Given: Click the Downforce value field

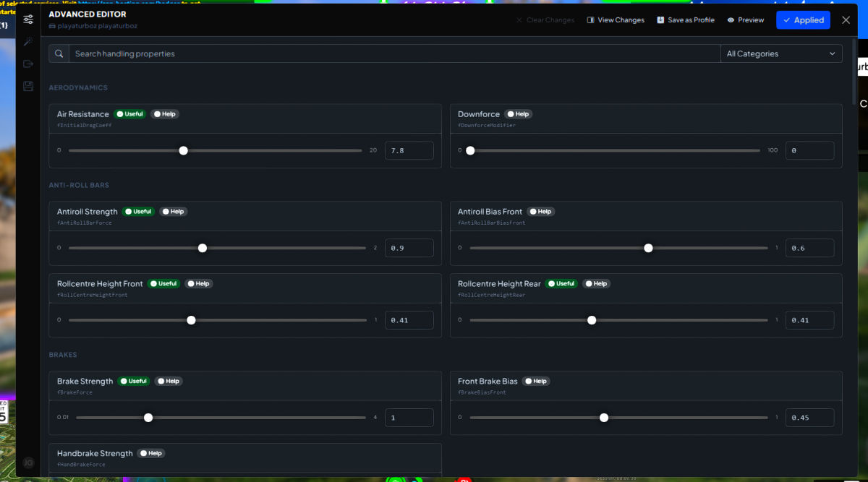Looking at the screenshot, I should [809, 150].
